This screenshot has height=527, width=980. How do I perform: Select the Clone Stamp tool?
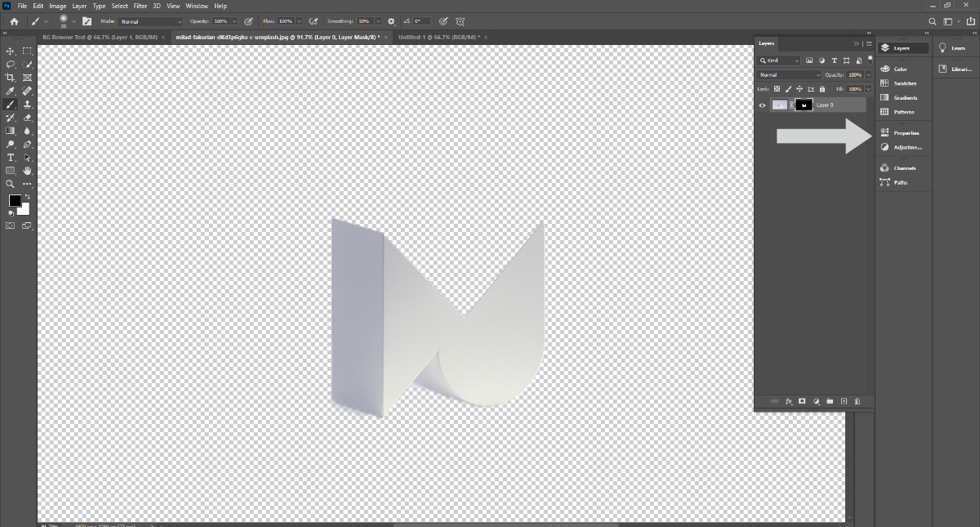[x=27, y=104]
